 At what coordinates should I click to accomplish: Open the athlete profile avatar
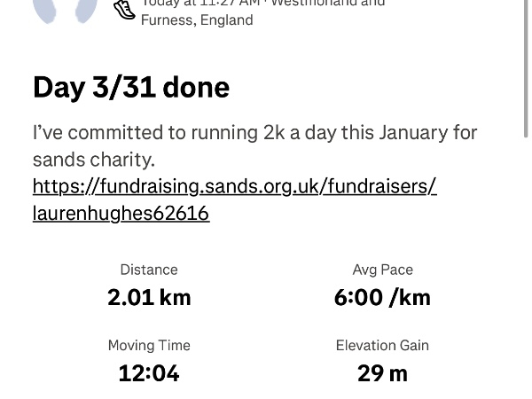pos(65,9)
